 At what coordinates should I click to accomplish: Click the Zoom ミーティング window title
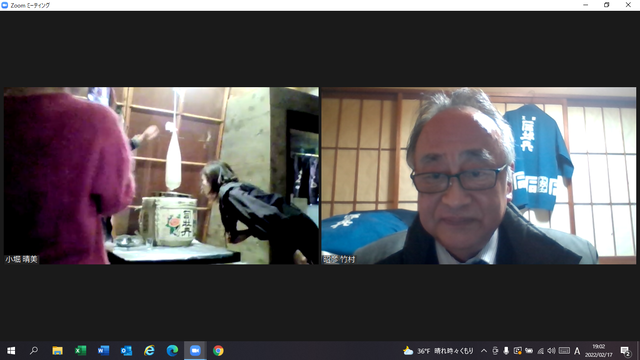30,5
